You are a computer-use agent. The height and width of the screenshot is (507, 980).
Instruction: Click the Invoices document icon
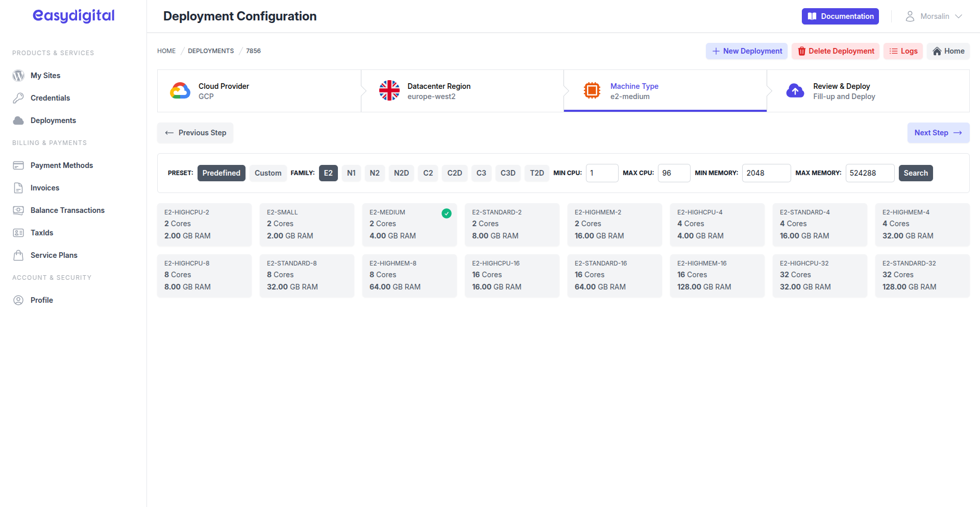click(x=18, y=188)
